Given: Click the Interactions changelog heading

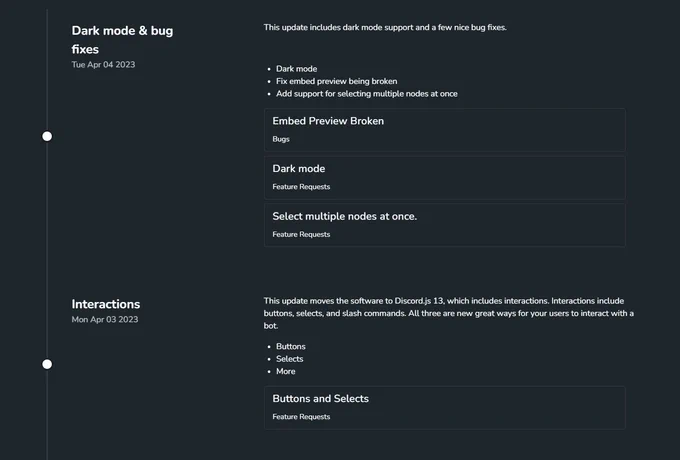Looking at the screenshot, I should tap(106, 304).
